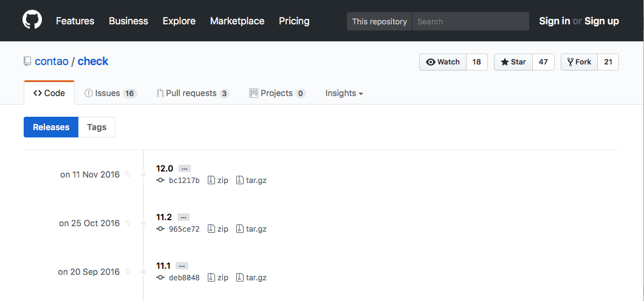Image resolution: width=644 pixels, height=301 pixels.
Task: Open Pricing in top navigation
Action: tap(294, 21)
